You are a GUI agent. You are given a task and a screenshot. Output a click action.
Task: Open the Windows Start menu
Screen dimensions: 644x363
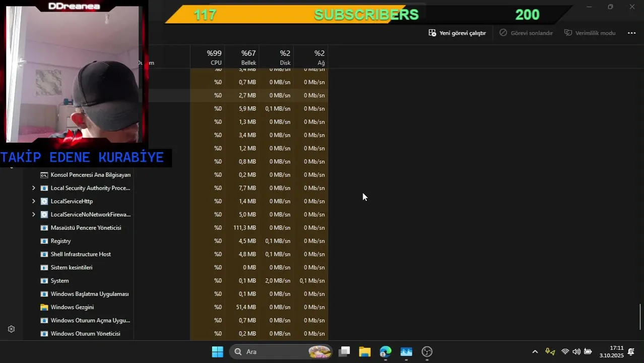[x=217, y=352]
